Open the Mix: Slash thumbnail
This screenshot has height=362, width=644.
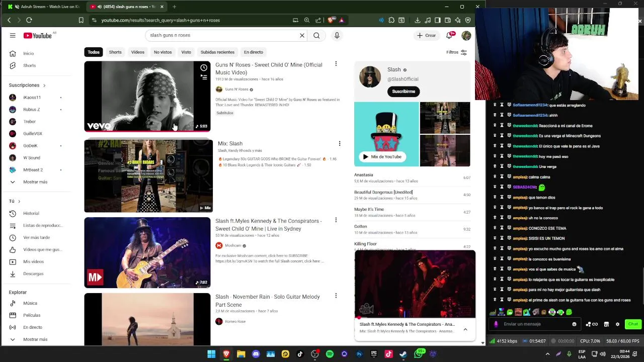(148, 176)
